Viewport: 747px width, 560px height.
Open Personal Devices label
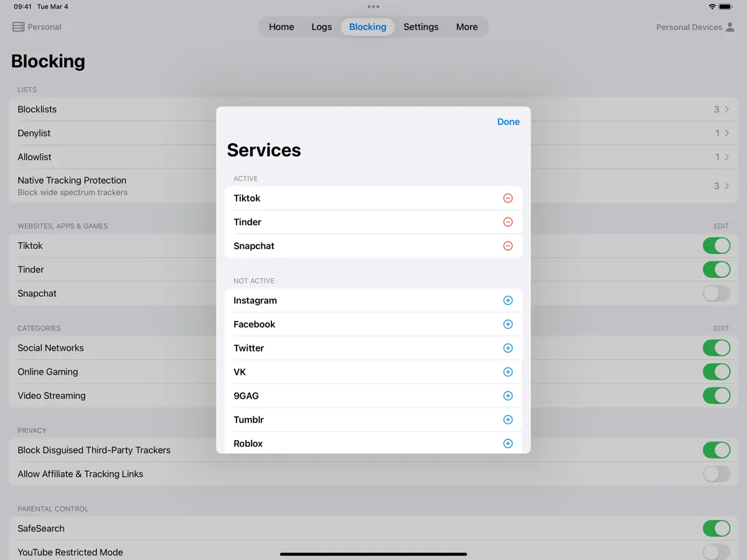(x=689, y=27)
